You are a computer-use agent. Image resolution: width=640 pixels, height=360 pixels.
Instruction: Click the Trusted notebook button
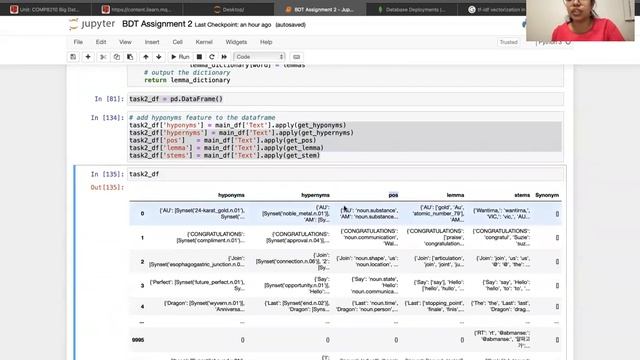tap(509, 42)
